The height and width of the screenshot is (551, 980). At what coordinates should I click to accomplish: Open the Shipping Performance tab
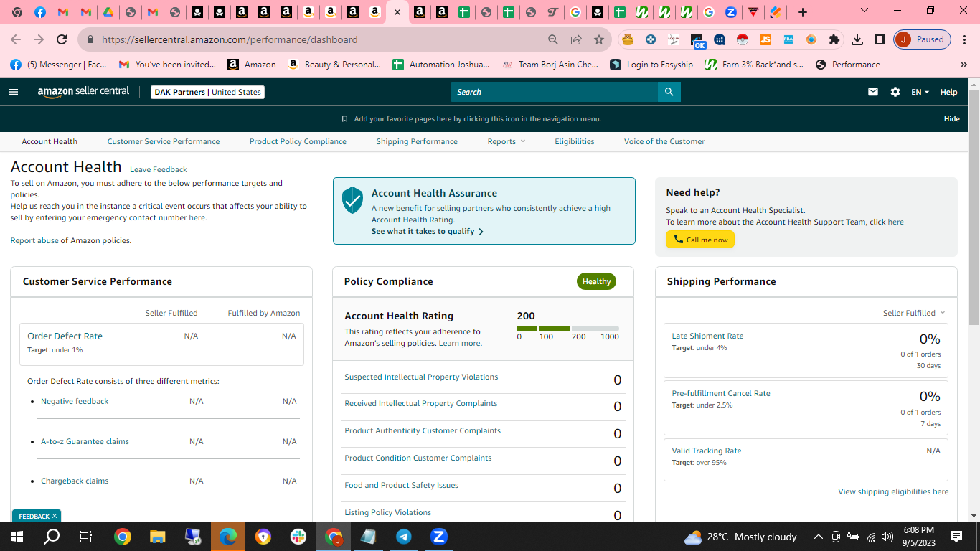(x=417, y=141)
